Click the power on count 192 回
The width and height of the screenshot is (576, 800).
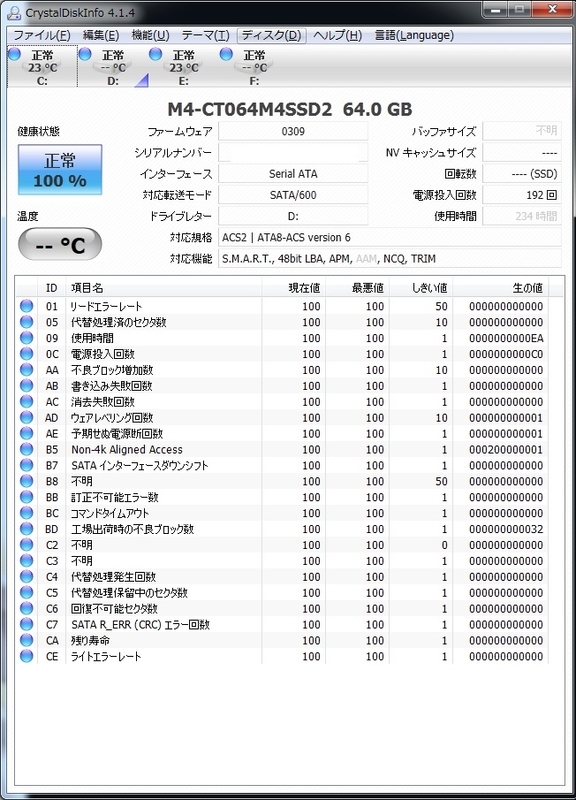click(x=521, y=195)
